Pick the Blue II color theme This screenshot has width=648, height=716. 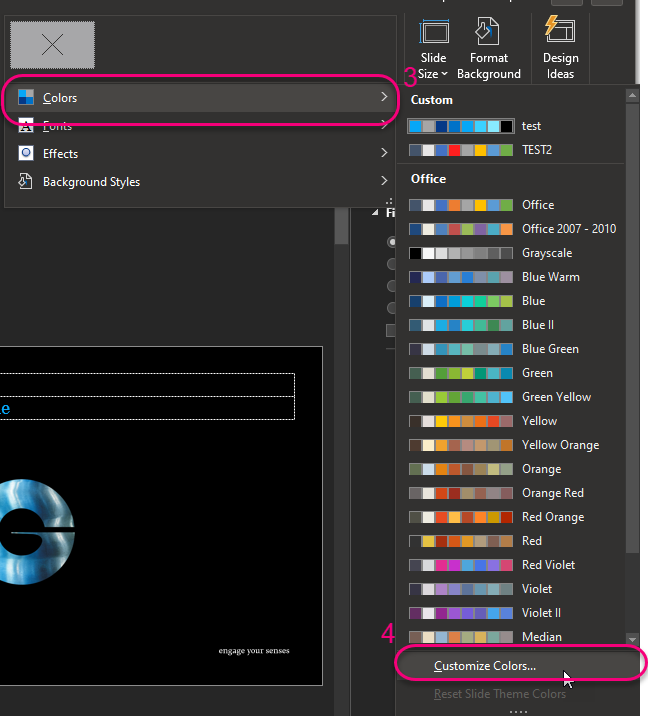(511, 325)
